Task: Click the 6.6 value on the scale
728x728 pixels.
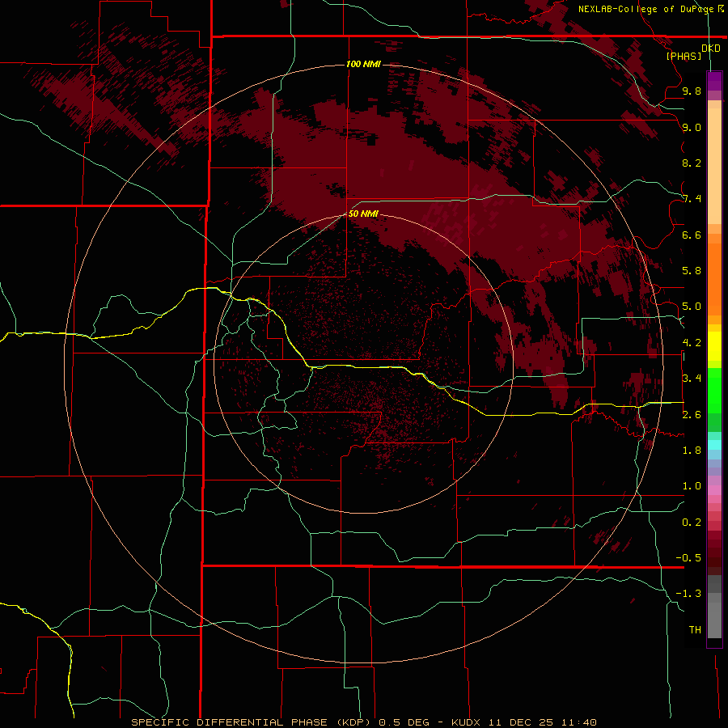Action: pyautogui.click(x=692, y=235)
